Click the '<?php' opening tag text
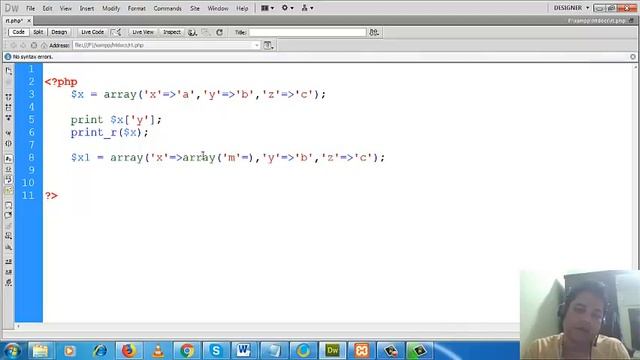 point(61,82)
